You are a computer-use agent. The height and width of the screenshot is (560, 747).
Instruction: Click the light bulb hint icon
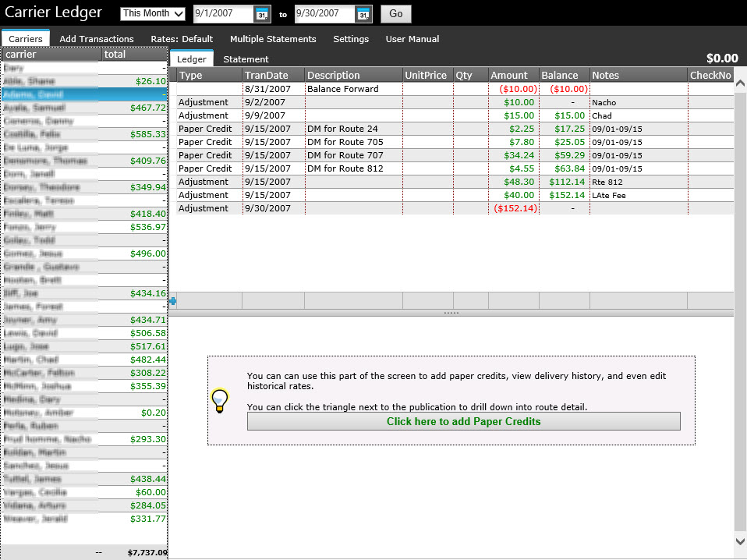point(220,400)
